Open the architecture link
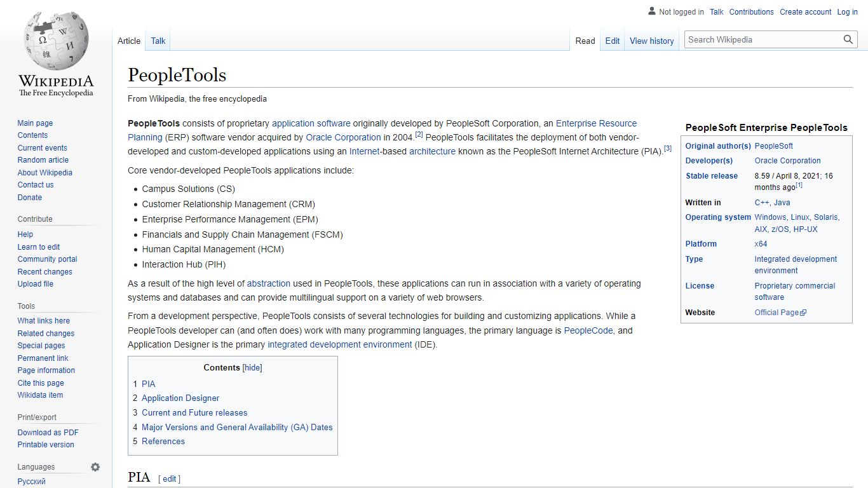868x488 pixels. (x=432, y=151)
